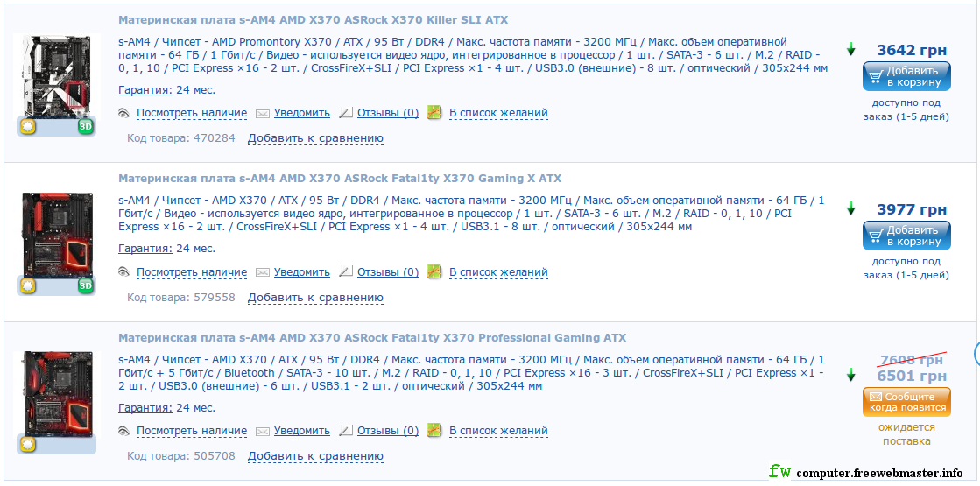Open the Отзывы (0) link for Killer SLI
Image resolution: width=980 pixels, height=486 pixels.
(387, 113)
